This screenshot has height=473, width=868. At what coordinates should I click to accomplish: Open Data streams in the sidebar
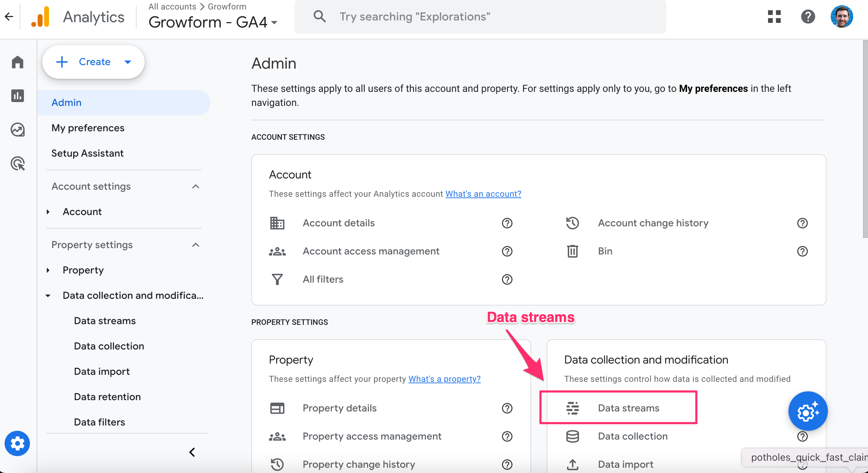click(105, 321)
